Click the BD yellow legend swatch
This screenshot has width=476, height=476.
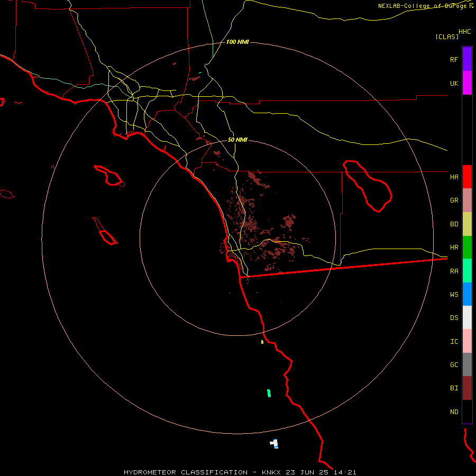click(467, 224)
